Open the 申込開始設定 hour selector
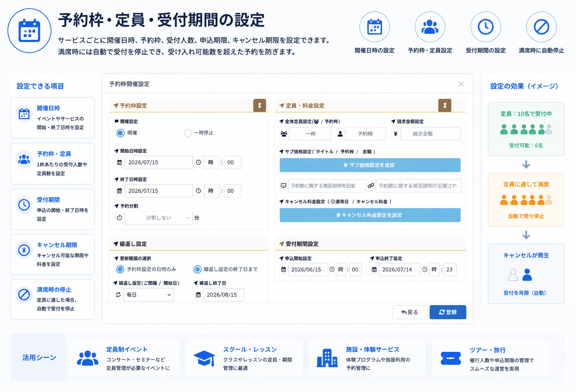 [x=341, y=270]
